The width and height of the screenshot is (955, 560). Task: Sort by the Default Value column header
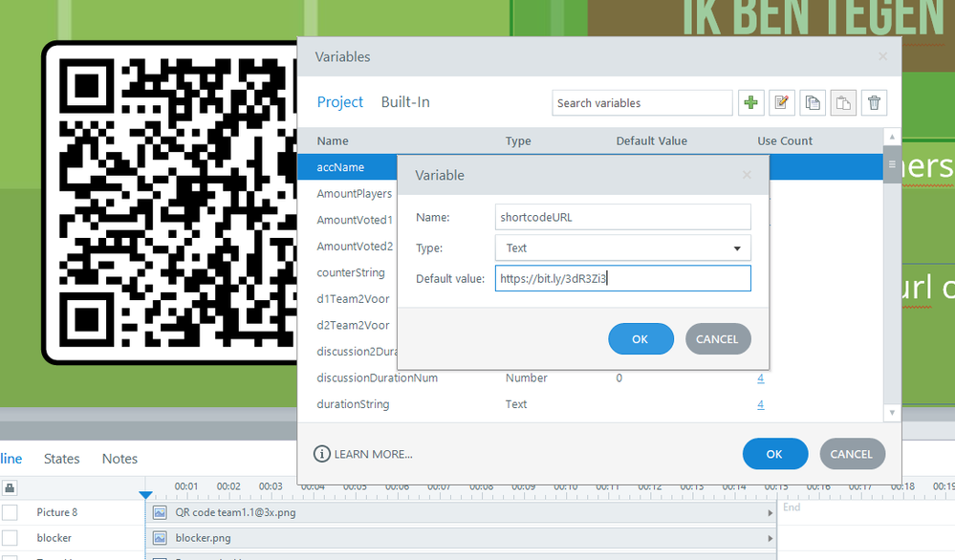(x=652, y=141)
